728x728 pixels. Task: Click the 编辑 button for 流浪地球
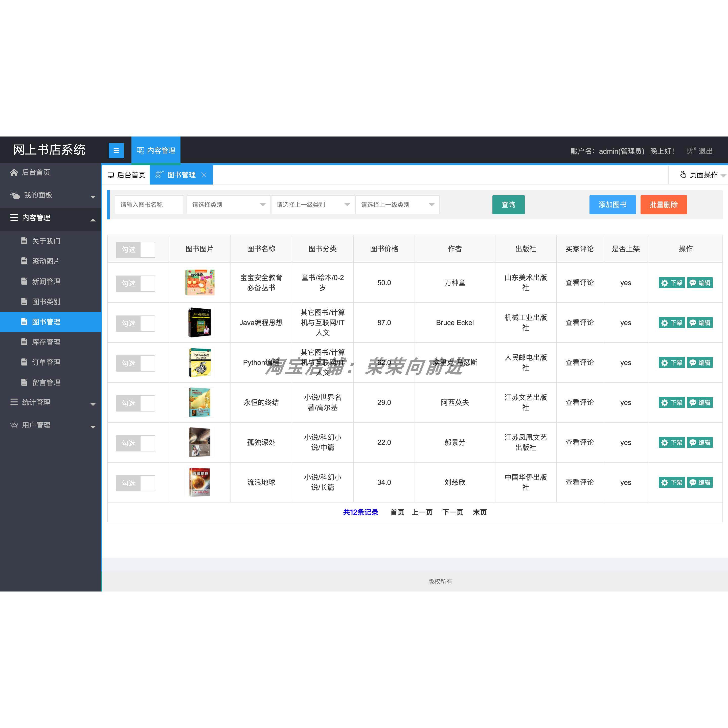(700, 482)
